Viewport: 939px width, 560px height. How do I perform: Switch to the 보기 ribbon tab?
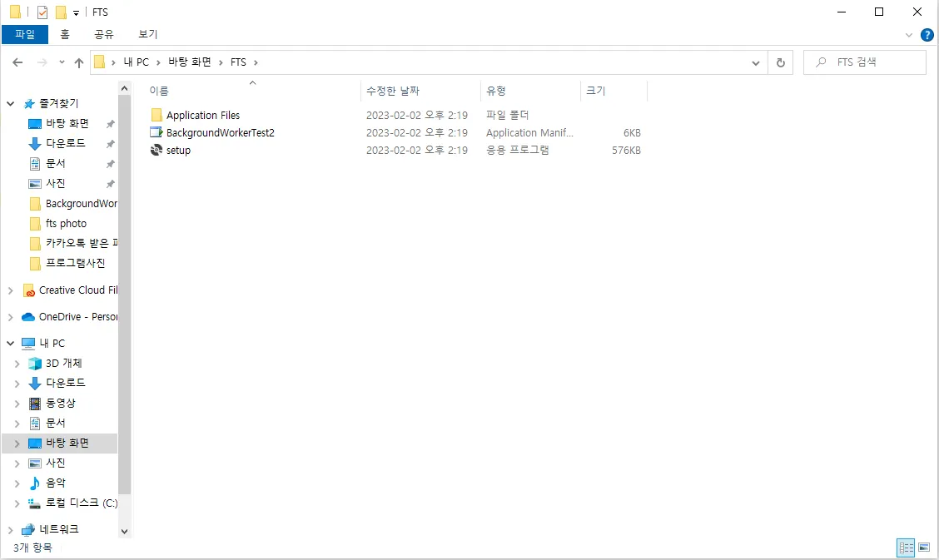[x=148, y=34]
